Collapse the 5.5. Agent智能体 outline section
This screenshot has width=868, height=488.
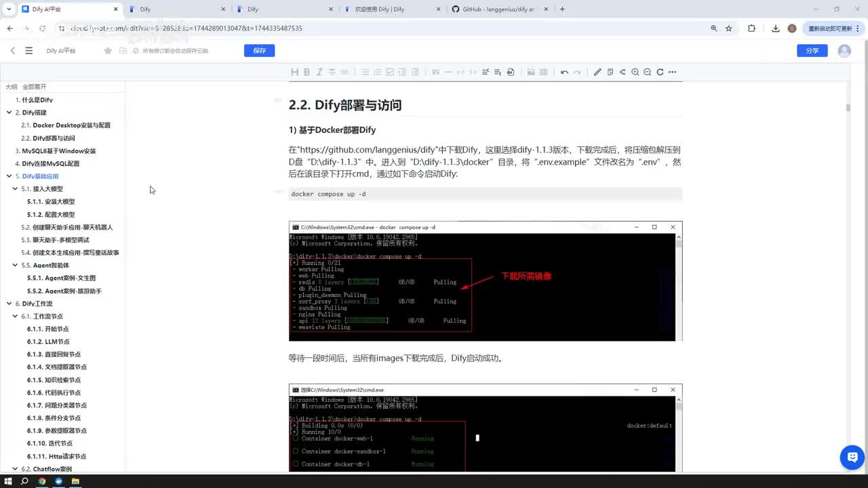[16, 265]
